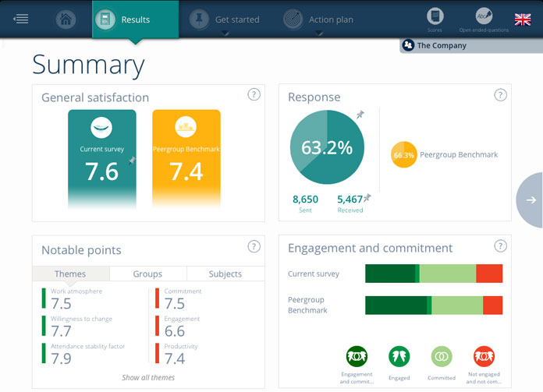
Task: Click the 63.2% response pie chart
Action: (x=327, y=147)
